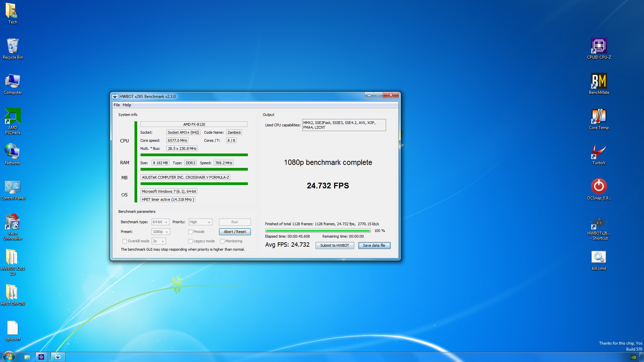The height and width of the screenshot is (362, 644).
Task: Click the RAM Speed 769.2 MHz field
Action: 224,163
